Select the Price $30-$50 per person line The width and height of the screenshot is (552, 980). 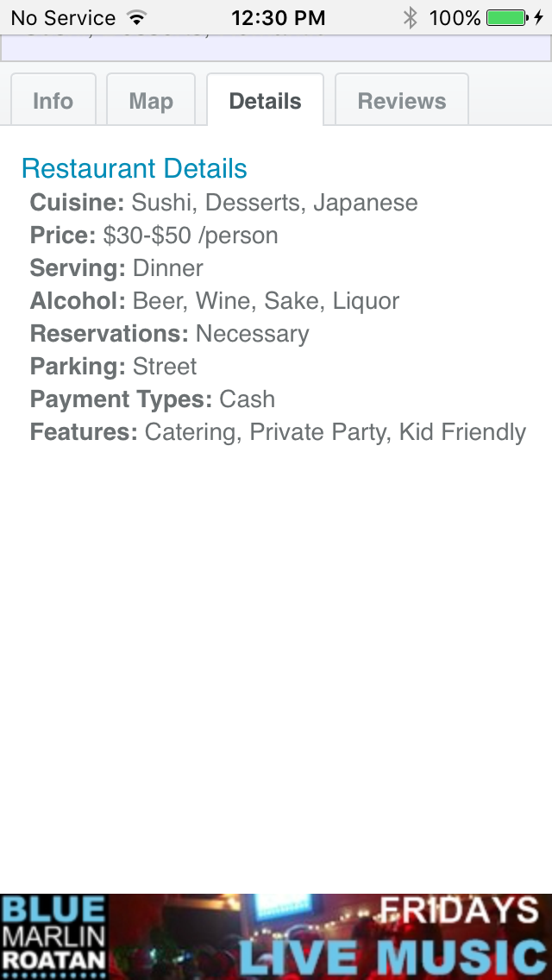click(154, 236)
